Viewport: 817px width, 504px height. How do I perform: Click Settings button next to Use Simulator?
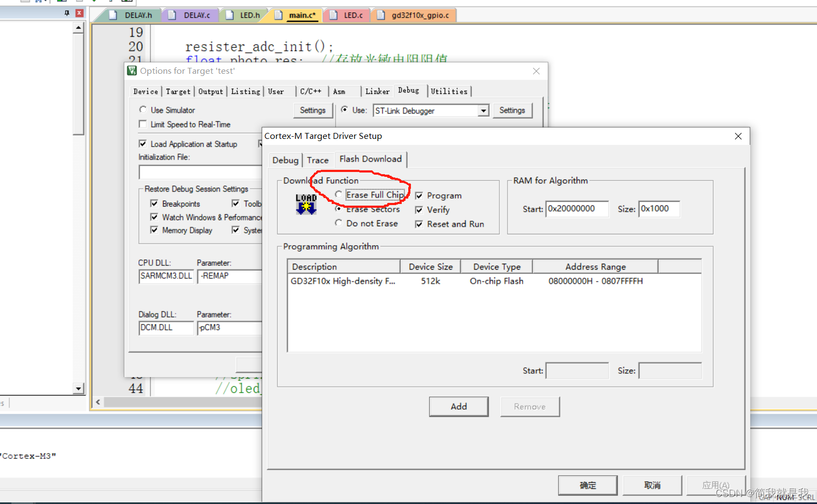(313, 110)
